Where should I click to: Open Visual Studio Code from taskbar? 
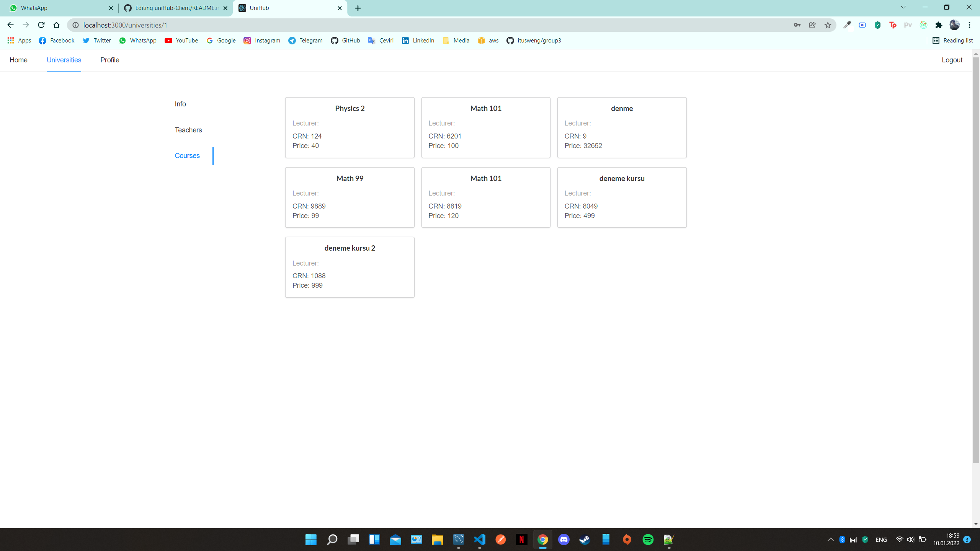pyautogui.click(x=480, y=540)
